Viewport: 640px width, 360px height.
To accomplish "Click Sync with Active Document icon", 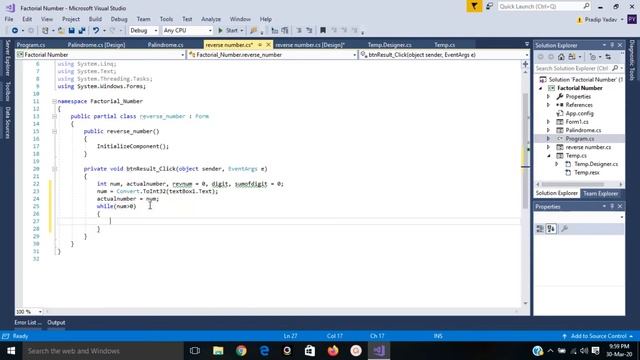I will click(608, 57).
